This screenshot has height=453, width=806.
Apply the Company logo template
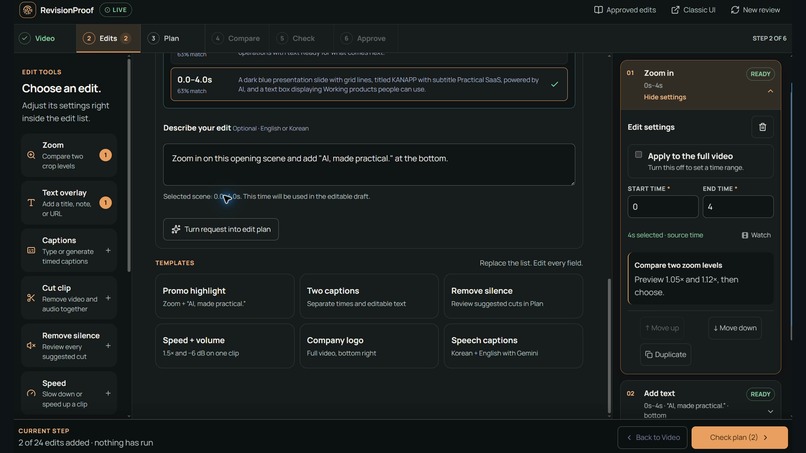coord(369,346)
